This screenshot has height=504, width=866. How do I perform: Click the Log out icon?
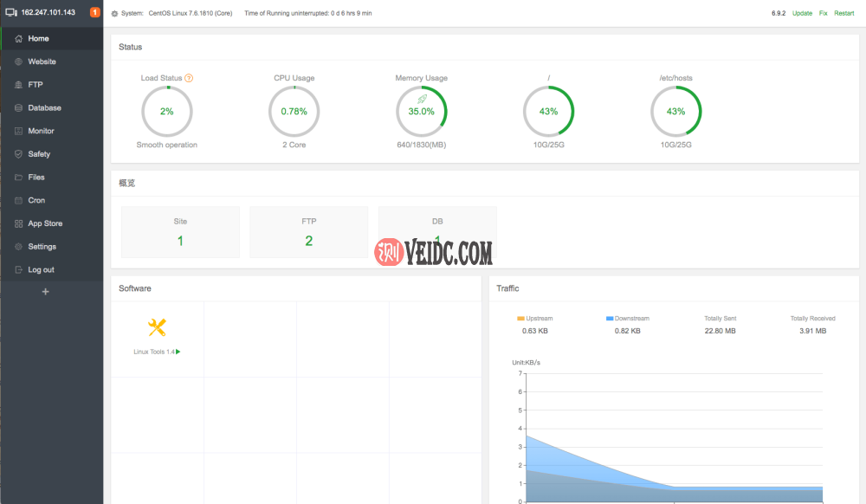point(18,270)
